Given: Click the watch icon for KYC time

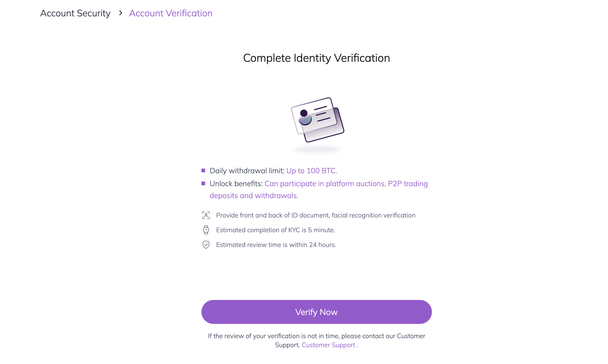Looking at the screenshot, I should coord(206,230).
